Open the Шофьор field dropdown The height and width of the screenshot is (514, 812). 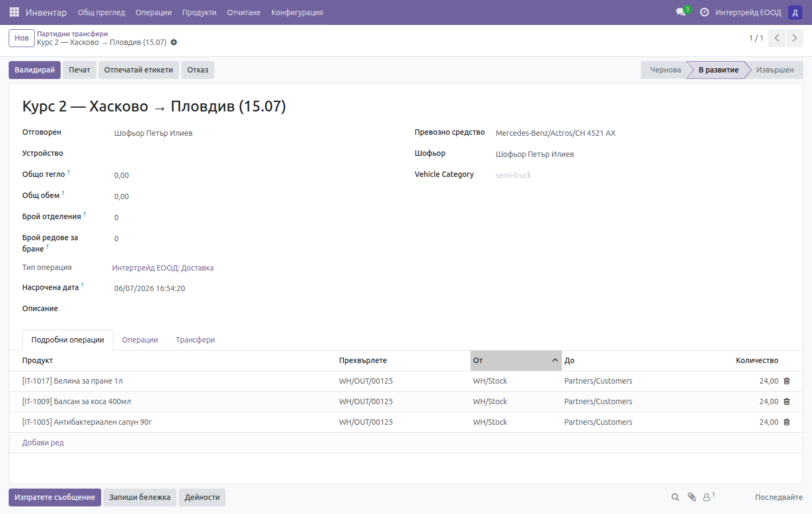coord(641,154)
